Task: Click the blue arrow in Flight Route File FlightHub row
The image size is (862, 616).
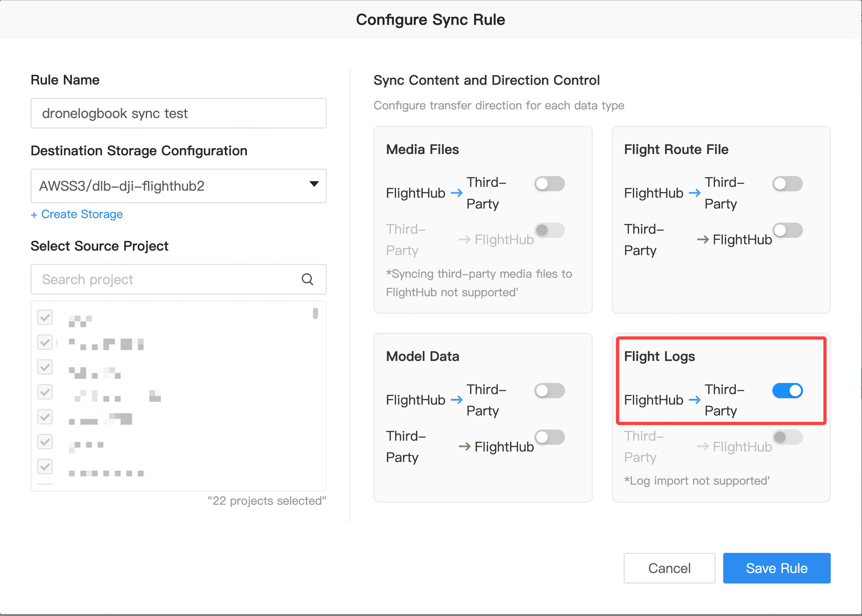Action: click(x=695, y=193)
